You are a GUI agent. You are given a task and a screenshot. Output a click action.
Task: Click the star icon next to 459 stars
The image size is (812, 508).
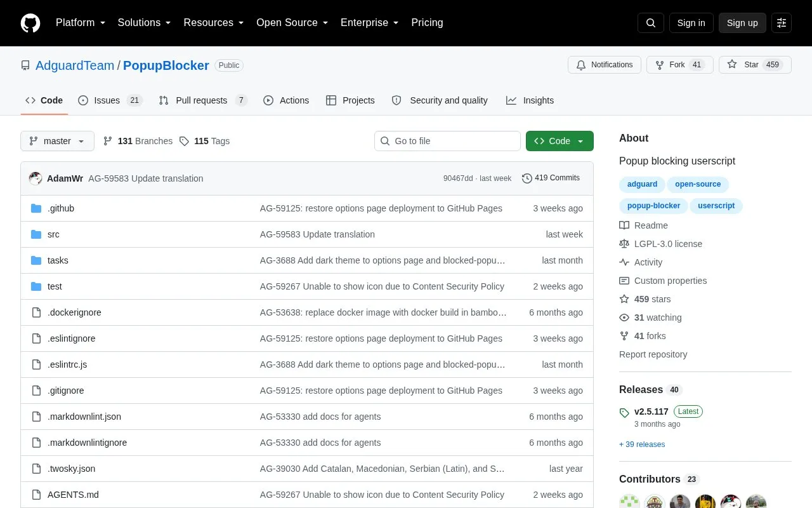tap(624, 299)
